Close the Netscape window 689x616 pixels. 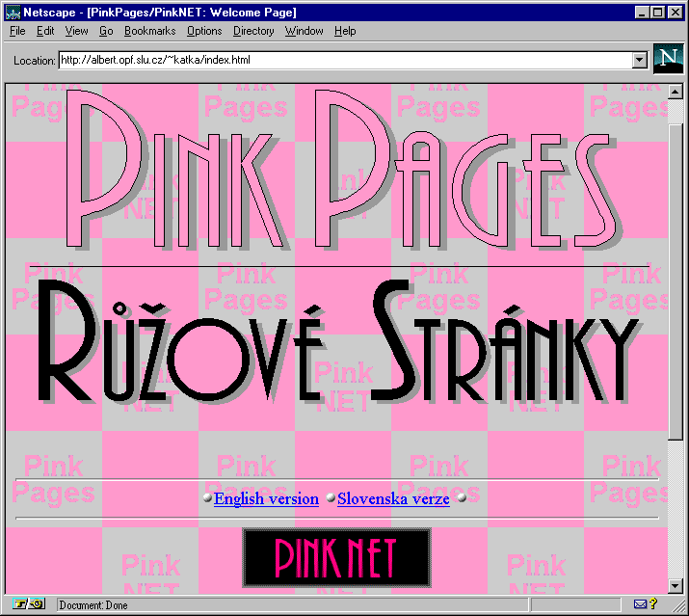coord(675,13)
